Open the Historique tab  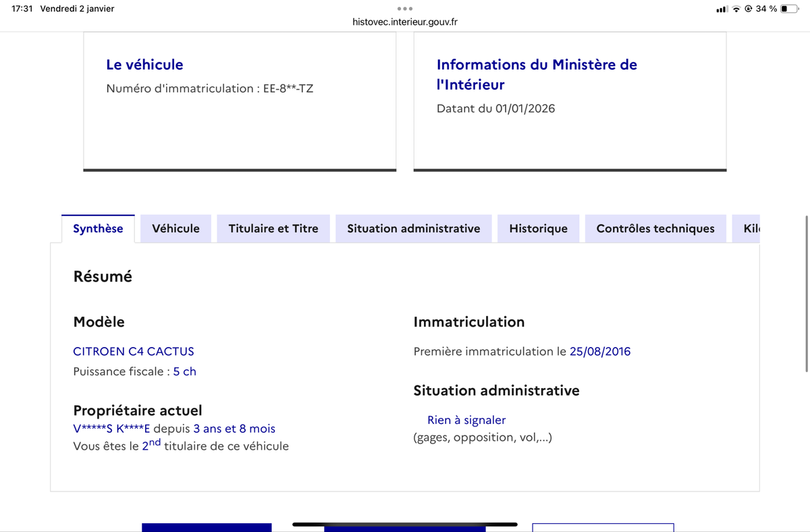[538, 228]
